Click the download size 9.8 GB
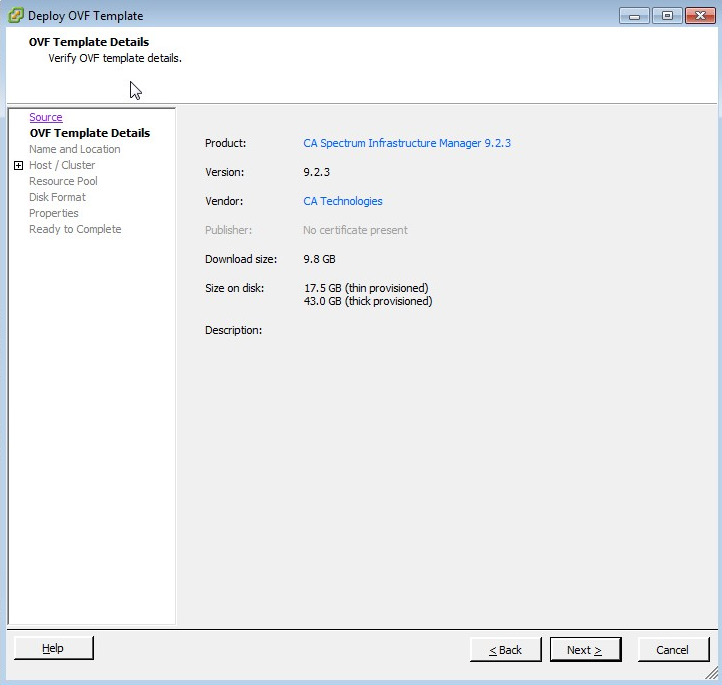722x685 pixels. tap(319, 259)
